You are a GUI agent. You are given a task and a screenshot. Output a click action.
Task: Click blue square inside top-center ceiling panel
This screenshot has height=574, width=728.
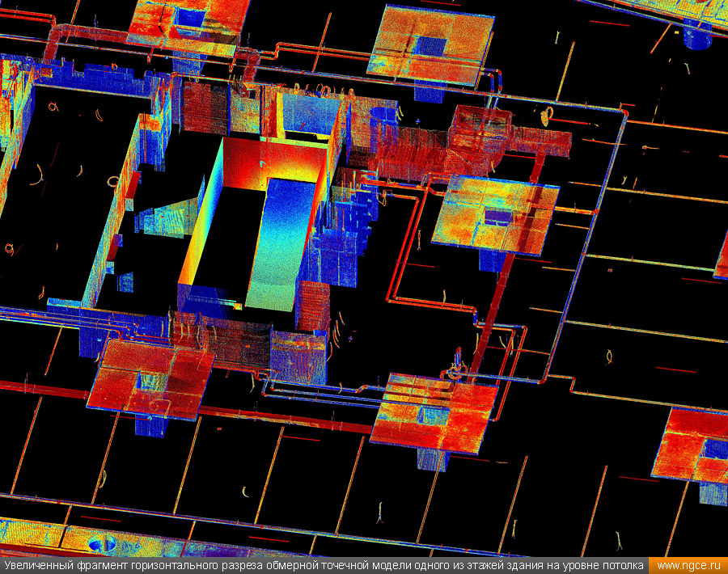(430, 46)
